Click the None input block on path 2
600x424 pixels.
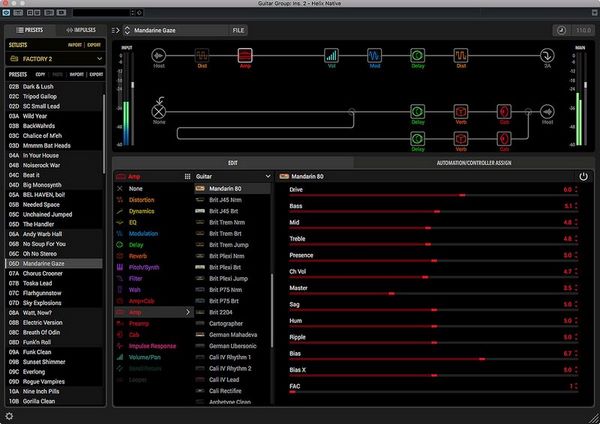click(x=159, y=111)
